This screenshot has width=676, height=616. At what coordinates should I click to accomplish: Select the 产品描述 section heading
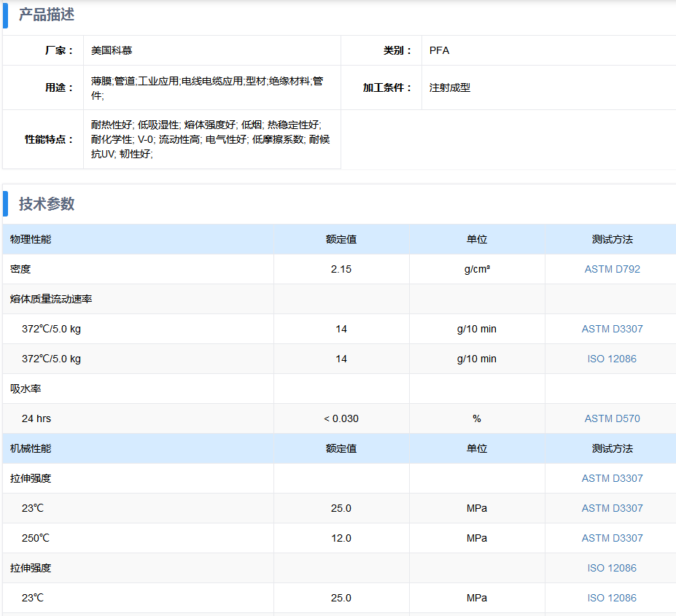47,15
